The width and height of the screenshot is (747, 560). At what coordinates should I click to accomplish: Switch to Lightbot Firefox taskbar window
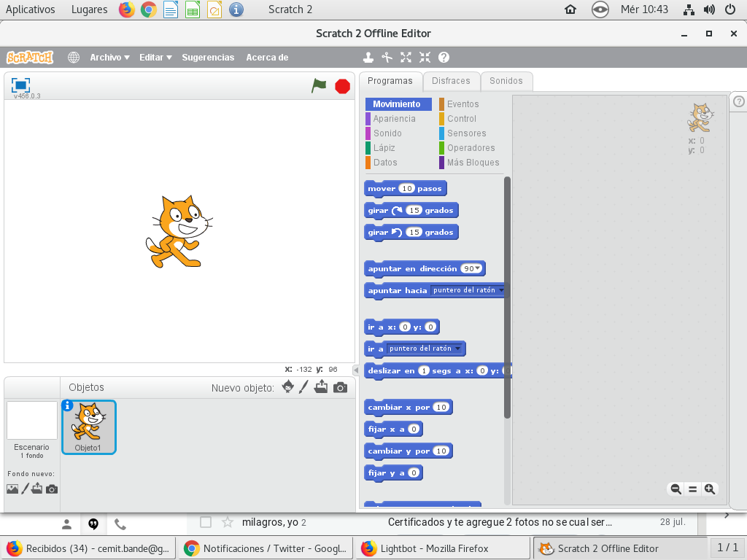(x=442, y=548)
